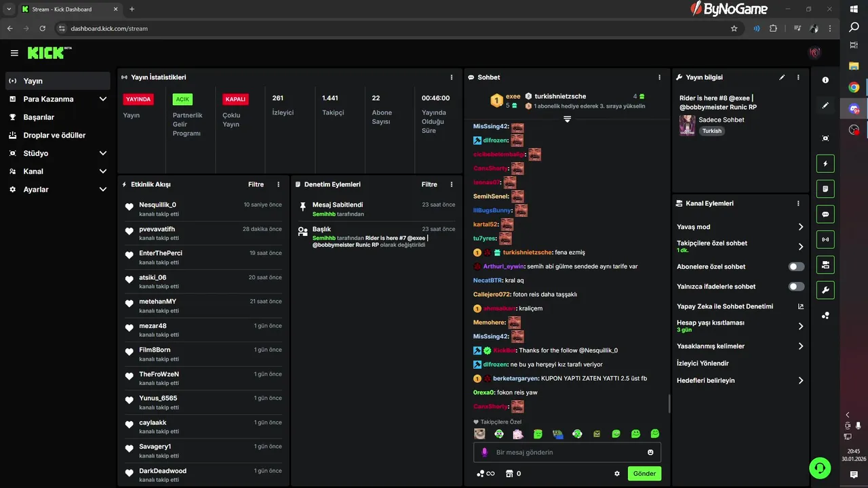Click the KICK logo
Image resolution: width=868 pixels, height=488 pixels.
tap(50, 53)
